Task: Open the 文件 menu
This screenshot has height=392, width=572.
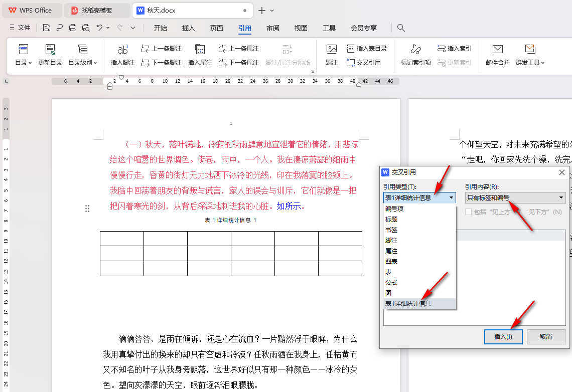Action: pos(20,28)
